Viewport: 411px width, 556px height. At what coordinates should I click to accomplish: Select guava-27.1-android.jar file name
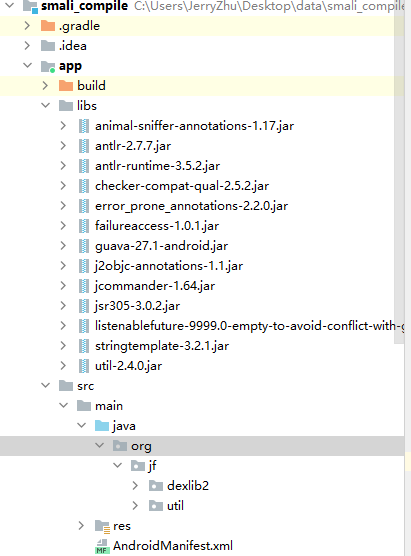[x=161, y=246]
